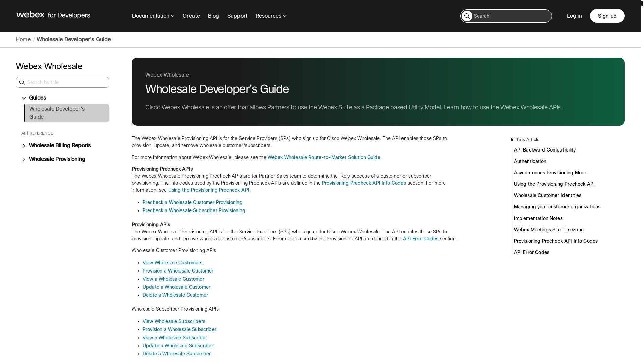Click the search magnifier icon in header
This screenshot has width=644, height=362.
coord(467,16)
